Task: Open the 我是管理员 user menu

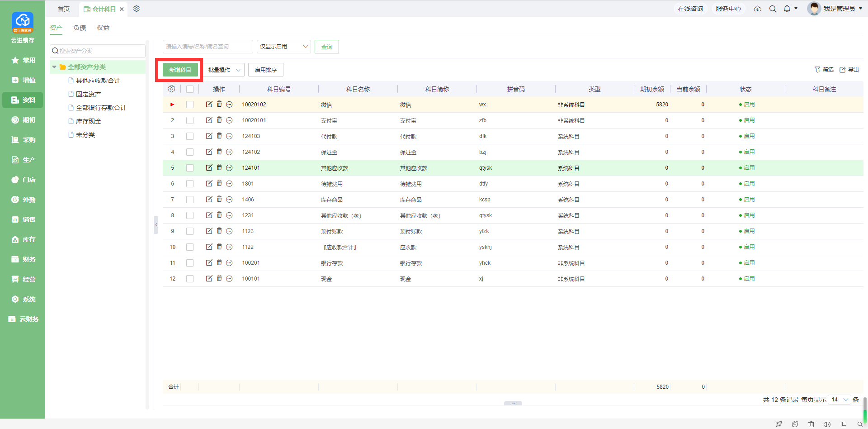Action: [x=835, y=9]
